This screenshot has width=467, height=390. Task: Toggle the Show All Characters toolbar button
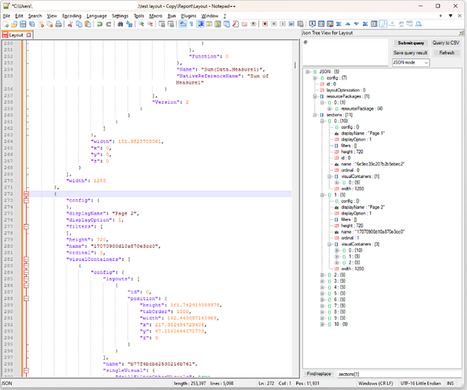coord(191,24)
